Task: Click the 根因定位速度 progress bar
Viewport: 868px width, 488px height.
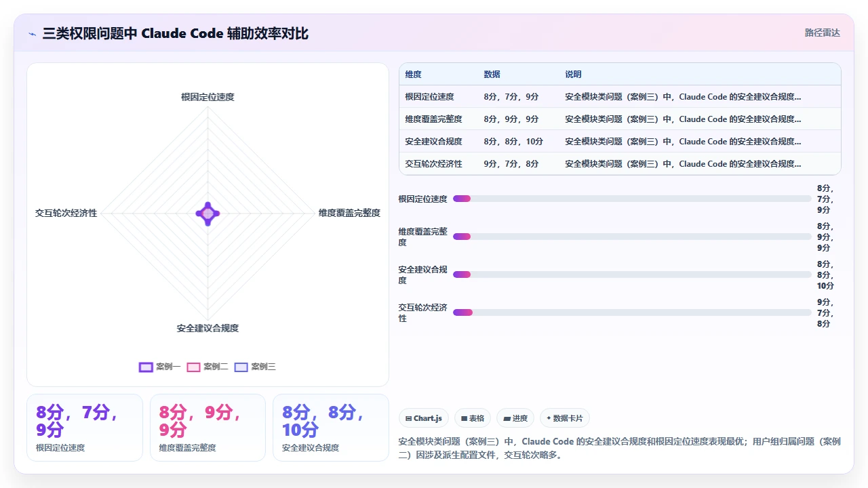Action: (x=632, y=199)
